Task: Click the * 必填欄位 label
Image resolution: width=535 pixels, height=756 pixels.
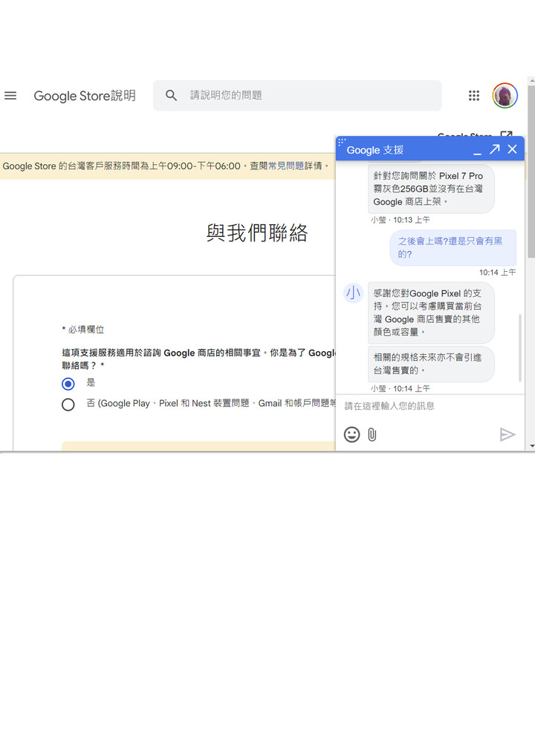Action: point(83,330)
